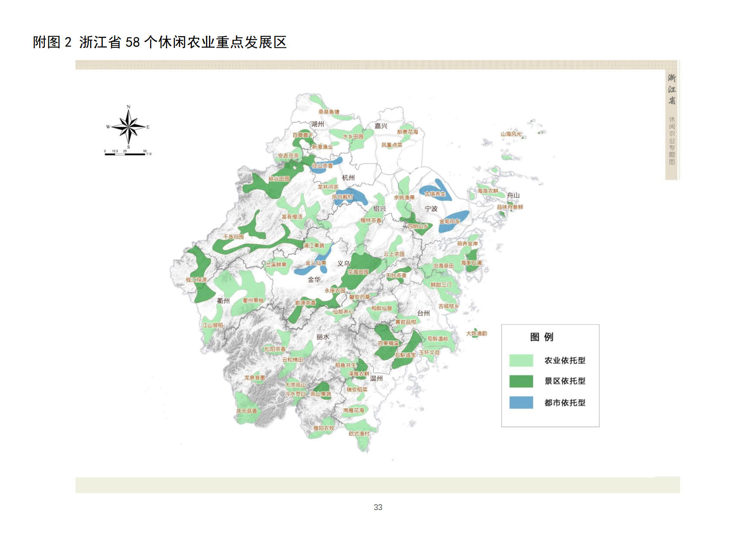Click the 山海风光 zone label

(x=511, y=134)
